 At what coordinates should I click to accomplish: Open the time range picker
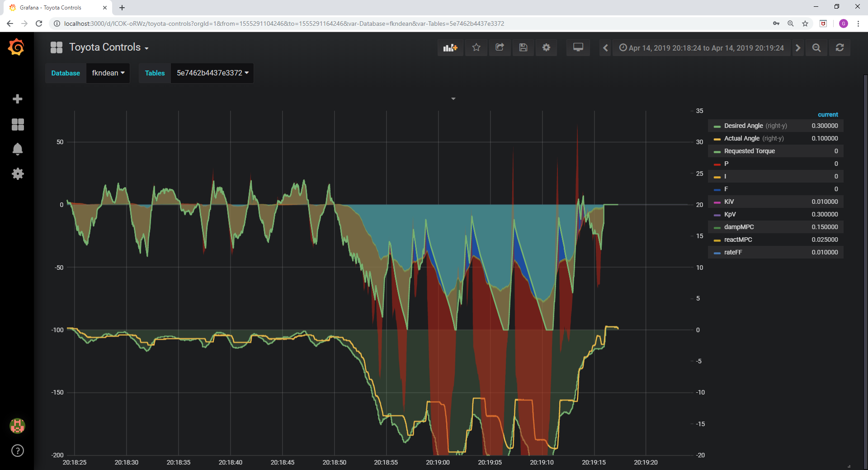tap(701, 47)
